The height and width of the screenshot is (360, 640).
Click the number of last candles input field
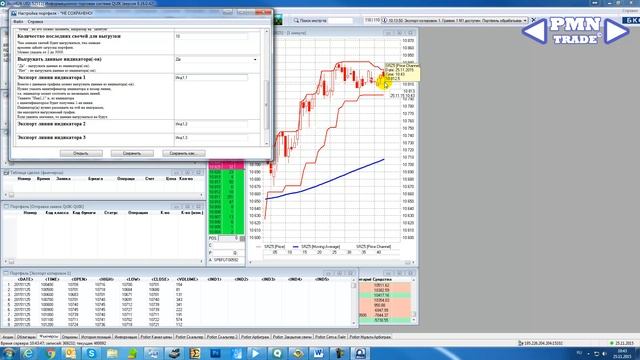211,36
